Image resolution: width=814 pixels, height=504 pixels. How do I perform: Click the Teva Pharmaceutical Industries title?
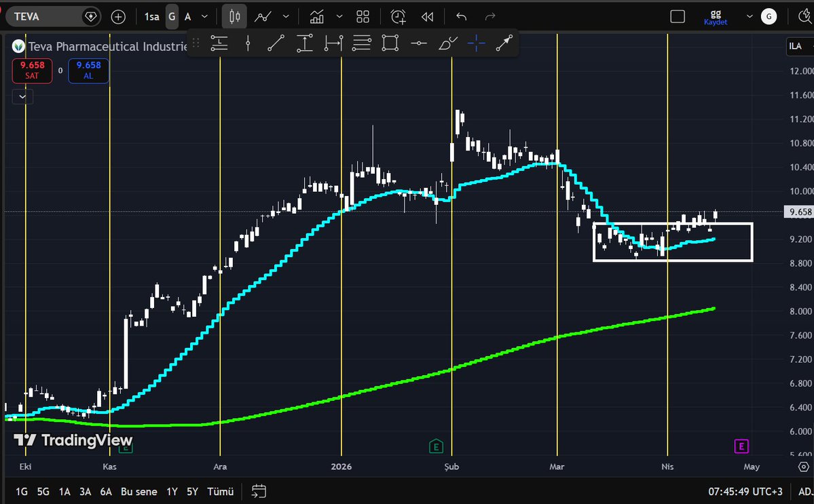coord(107,47)
